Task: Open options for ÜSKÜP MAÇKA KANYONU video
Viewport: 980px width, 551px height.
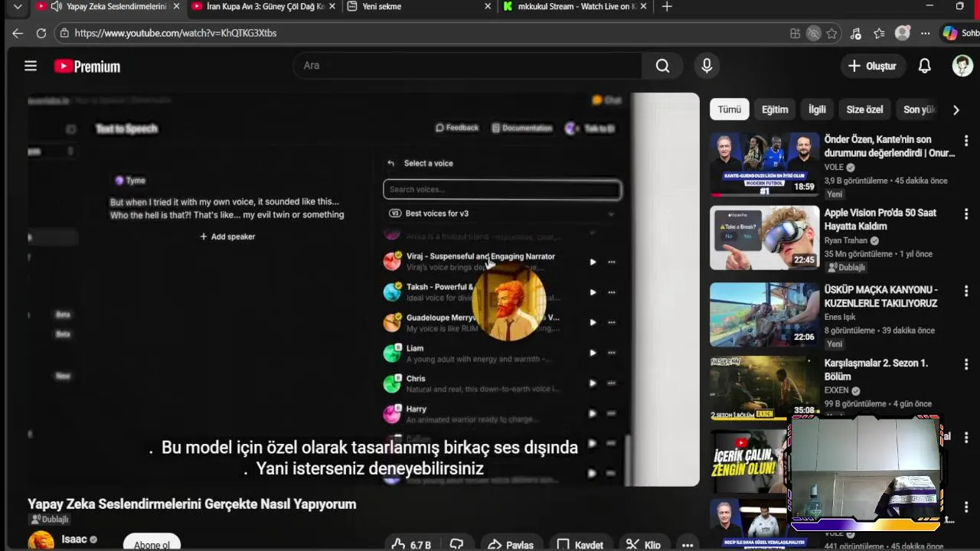Action: tap(966, 291)
